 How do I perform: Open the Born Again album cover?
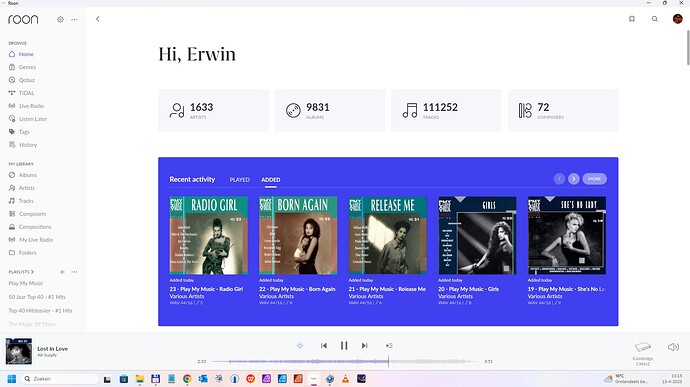tap(298, 235)
